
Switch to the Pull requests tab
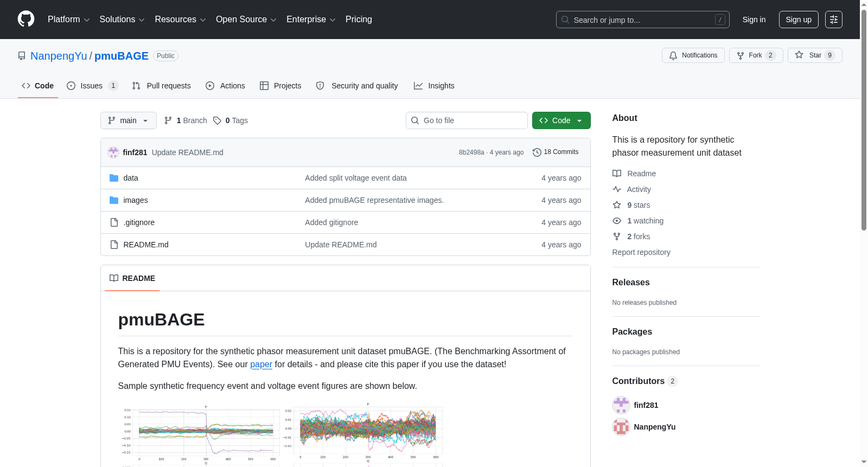[162, 86]
